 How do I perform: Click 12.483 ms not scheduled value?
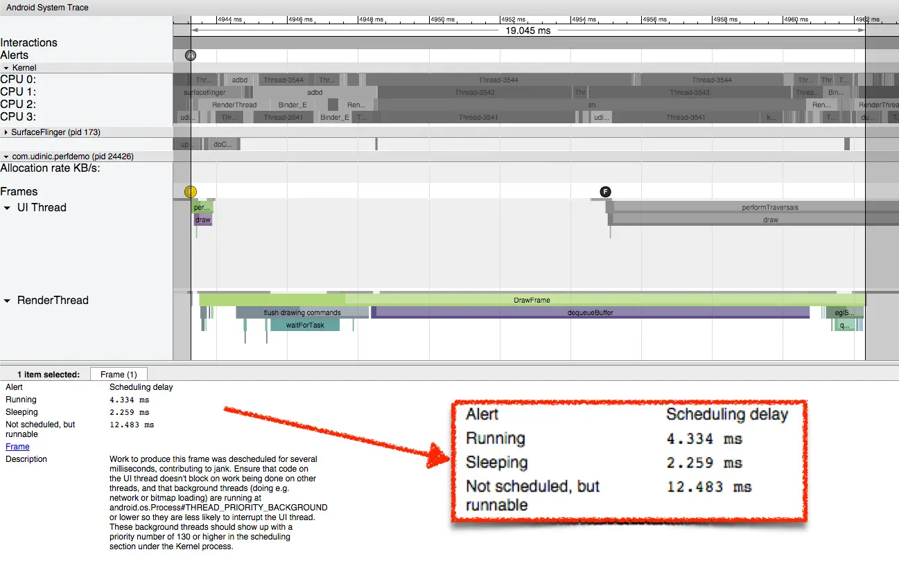click(132, 425)
